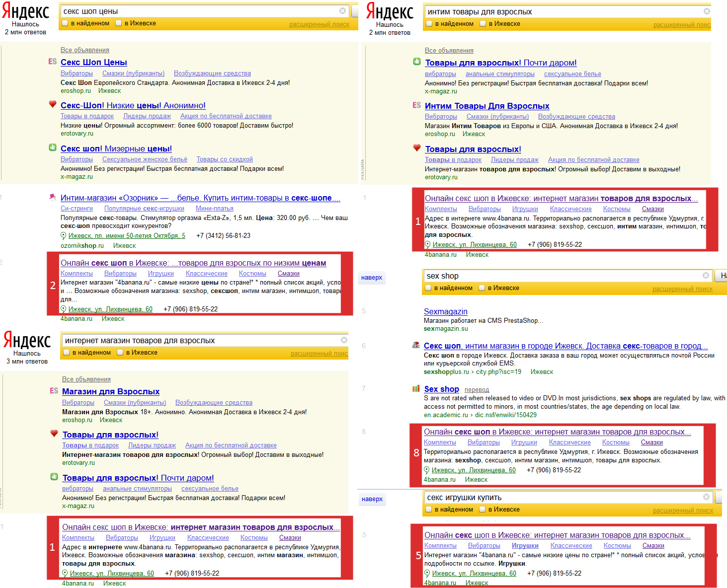Click map pin in 4banana result under 'sex shop' search
Viewport: 727px width, 588px height.
(x=426, y=470)
